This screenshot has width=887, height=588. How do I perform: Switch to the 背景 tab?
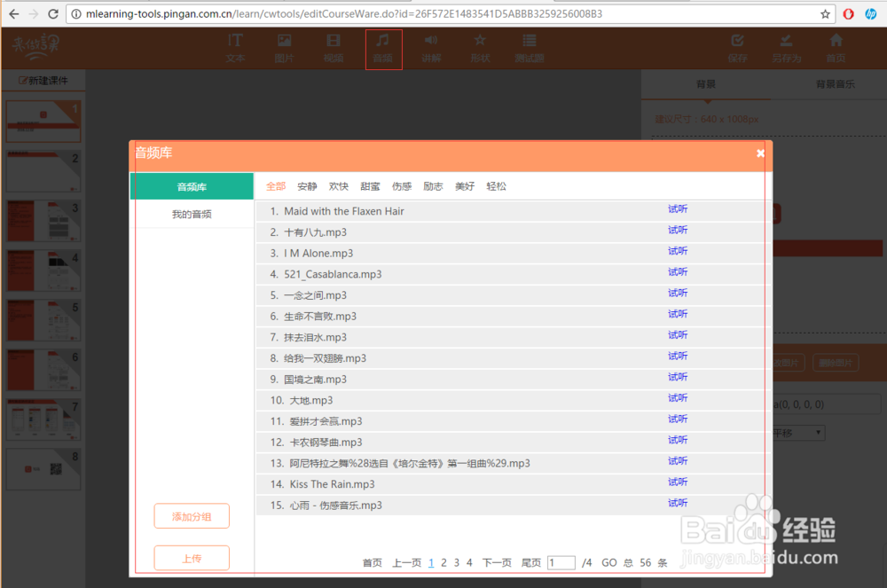706,84
